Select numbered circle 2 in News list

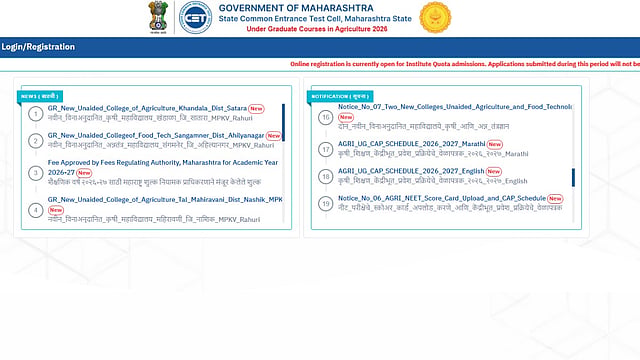tap(36, 141)
